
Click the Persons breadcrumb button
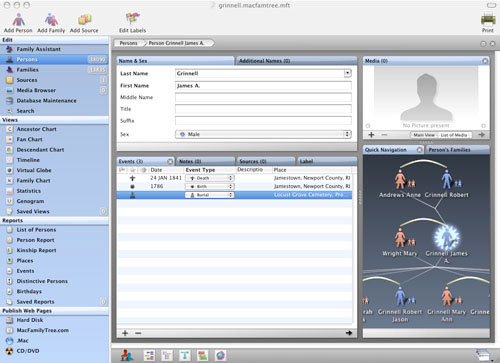129,43
